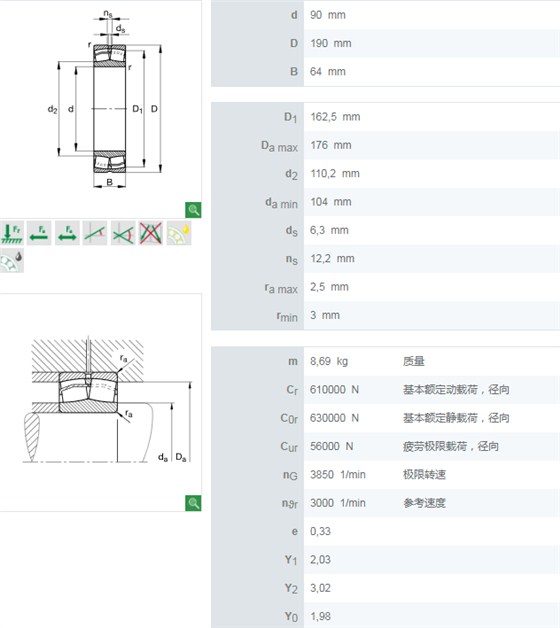The width and height of the screenshot is (560, 628).
Task: Select the nG limiting speed row 3850 1/min
Action: 385,475
